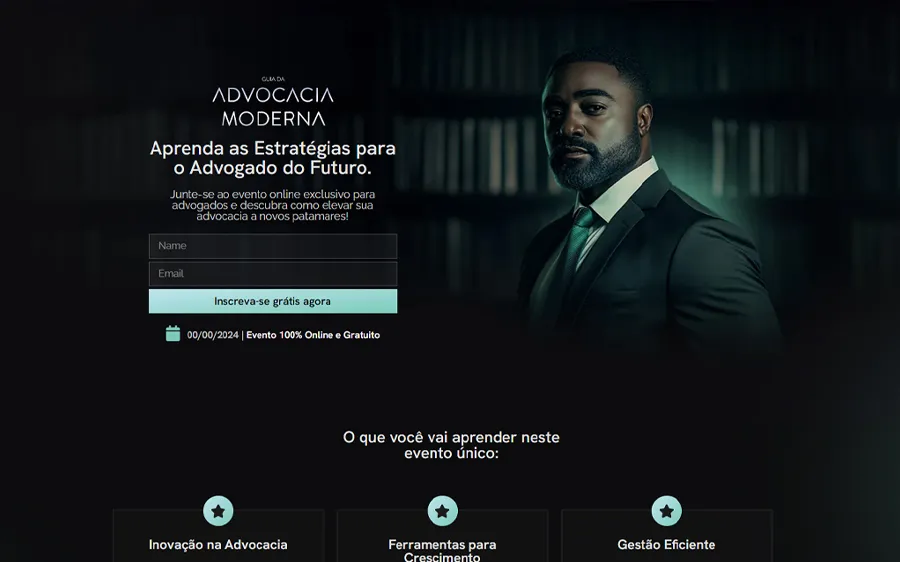Screen dimensions: 900x562
Task: Click the 00/00/2024 date text
Action: tap(212, 335)
